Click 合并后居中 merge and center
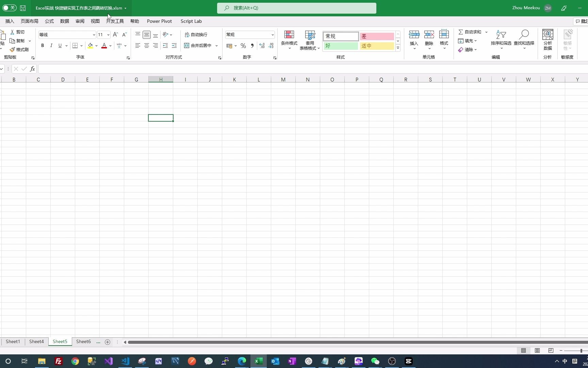The height and width of the screenshot is (368, 588). click(198, 46)
